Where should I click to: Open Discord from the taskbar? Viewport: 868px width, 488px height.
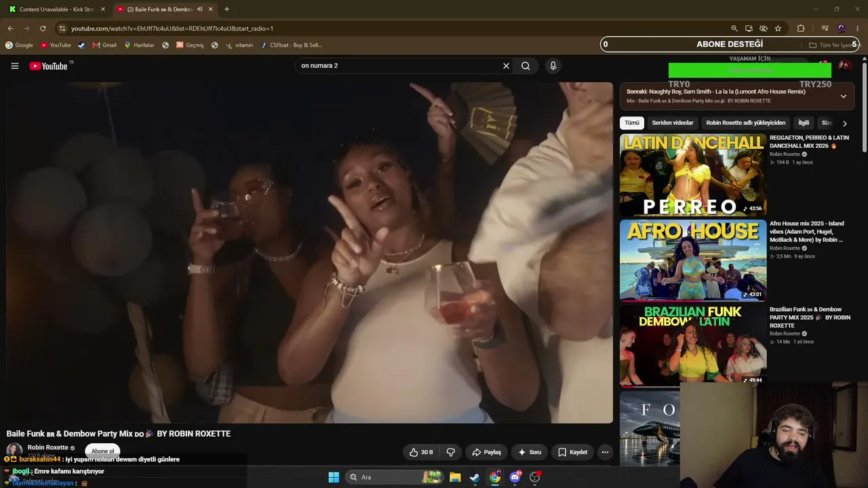click(515, 477)
